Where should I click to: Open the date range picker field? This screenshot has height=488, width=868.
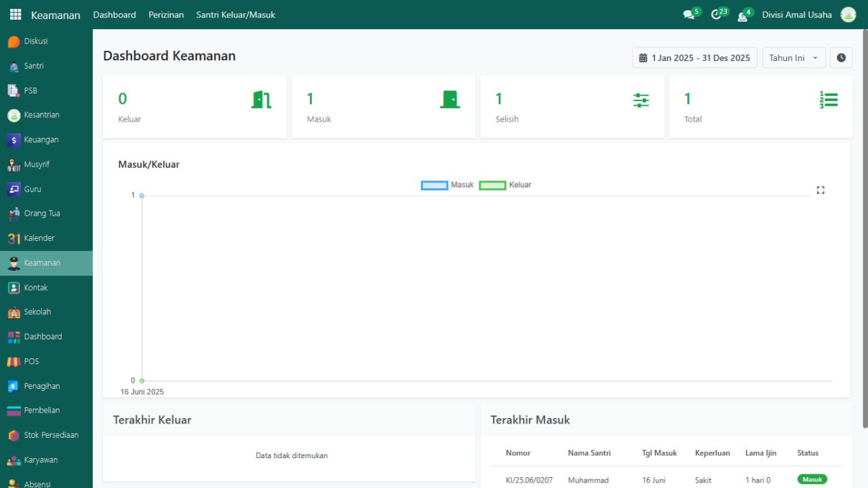click(x=694, y=58)
